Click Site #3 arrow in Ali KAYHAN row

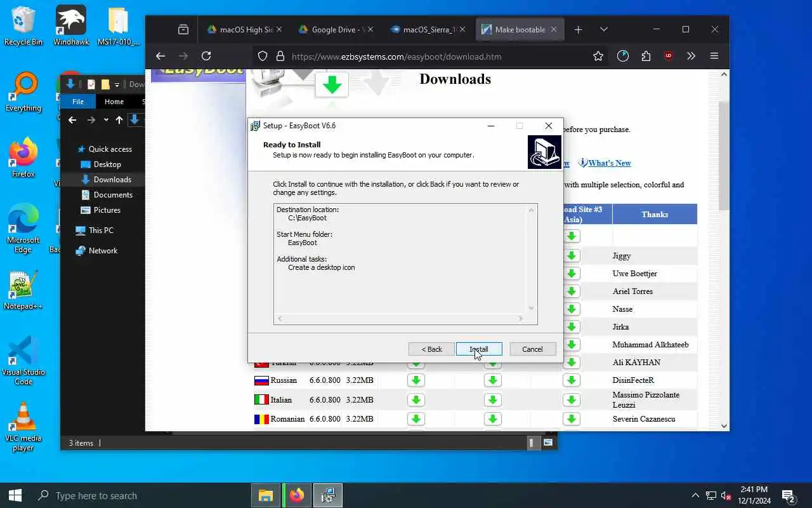[x=572, y=363]
